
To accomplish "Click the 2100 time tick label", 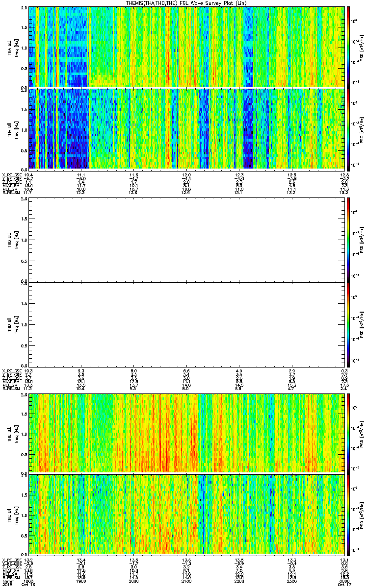I will (x=186, y=580).
